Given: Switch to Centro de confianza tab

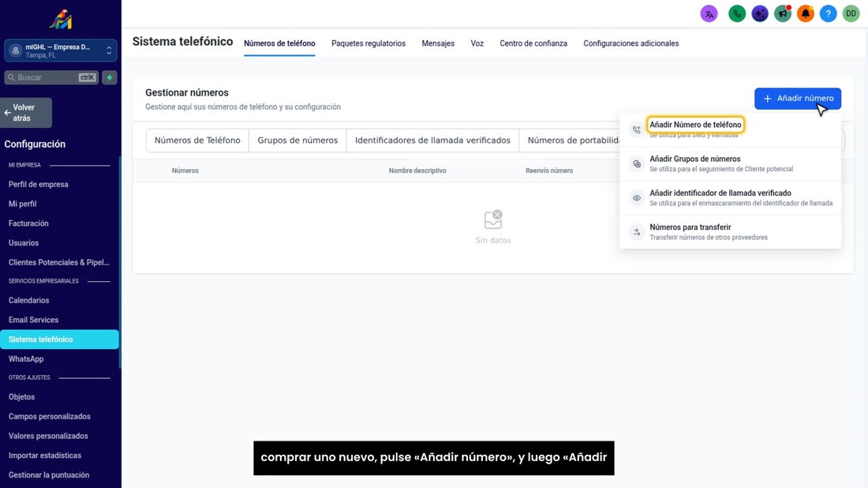Looking at the screenshot, I should pos(533,43).
